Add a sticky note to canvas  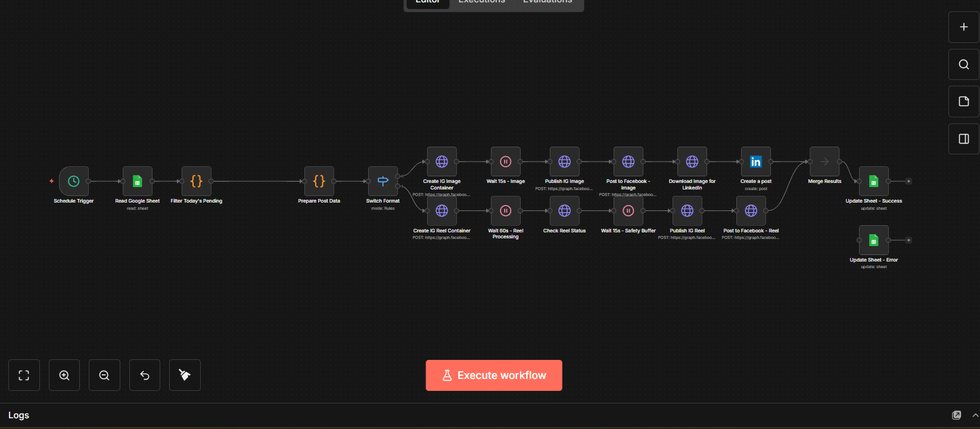(x=964, y=101)
